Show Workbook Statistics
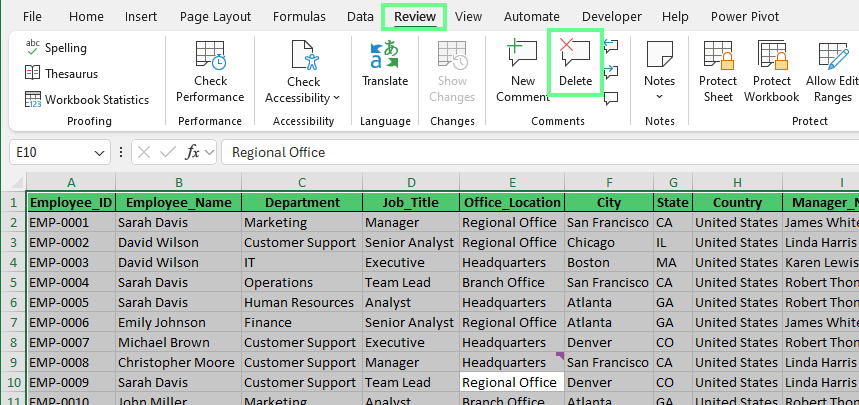Viewport: 859px width, 405px height. (87, 100)
